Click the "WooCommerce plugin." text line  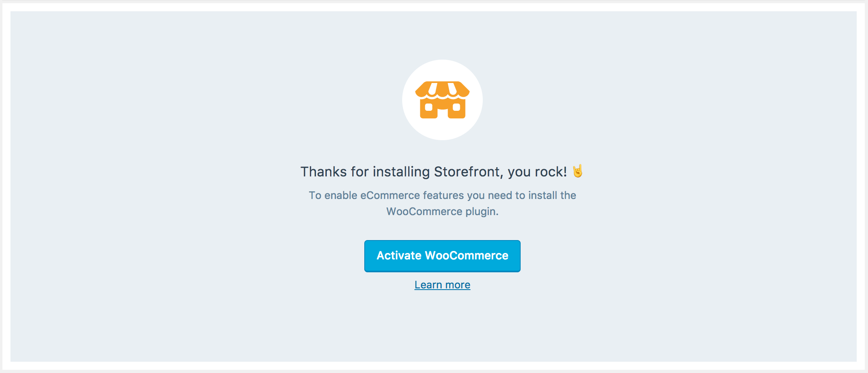[x=442, y=211]
